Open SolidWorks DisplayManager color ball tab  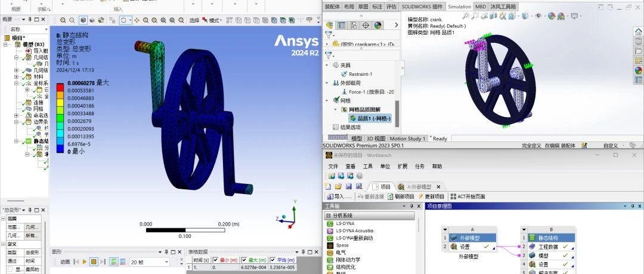(377, 25)
